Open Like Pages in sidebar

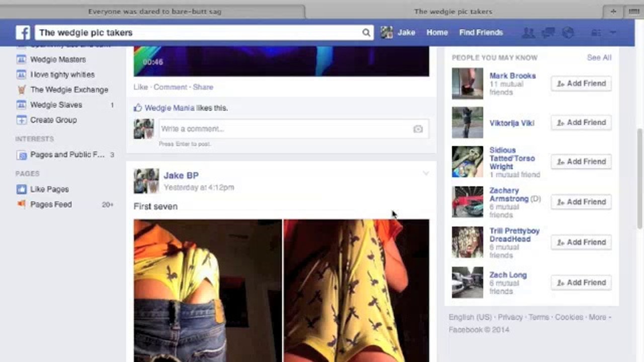click(x=49, y=189)
